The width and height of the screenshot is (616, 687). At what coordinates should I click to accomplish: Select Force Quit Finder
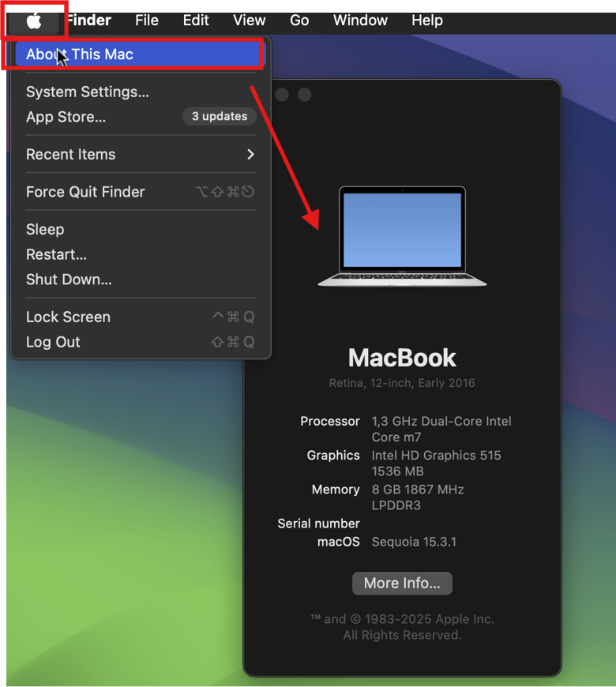tap(85, 192)
